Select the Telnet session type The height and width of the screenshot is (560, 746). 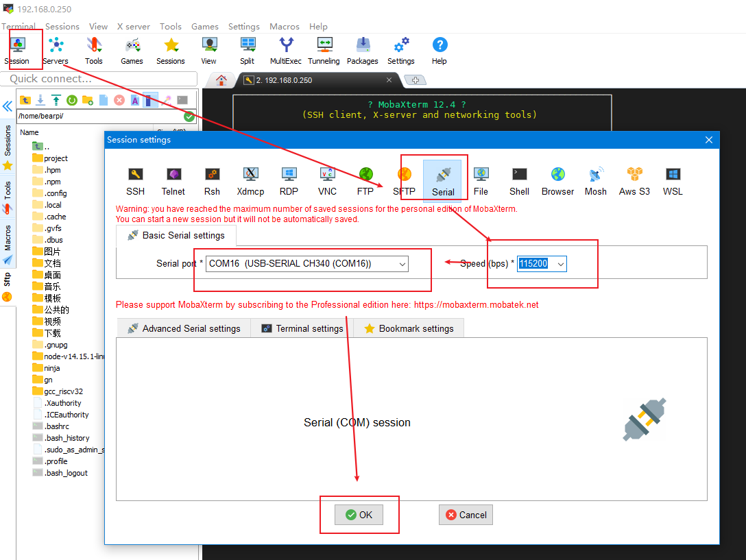tap(173, 181)
